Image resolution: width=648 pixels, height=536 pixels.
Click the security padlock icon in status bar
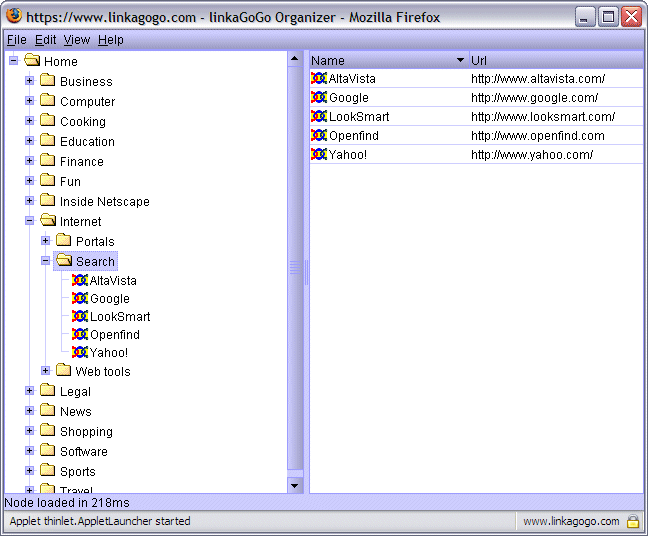633,521
